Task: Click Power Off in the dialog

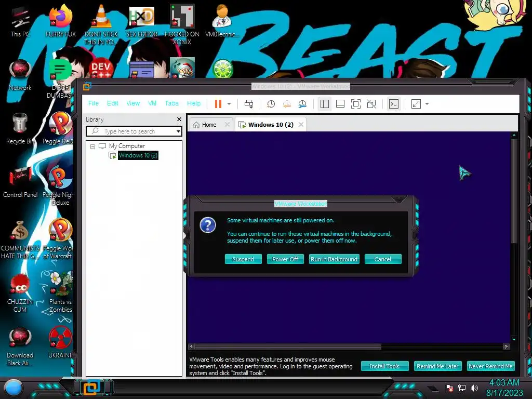Action: point(285,259)
